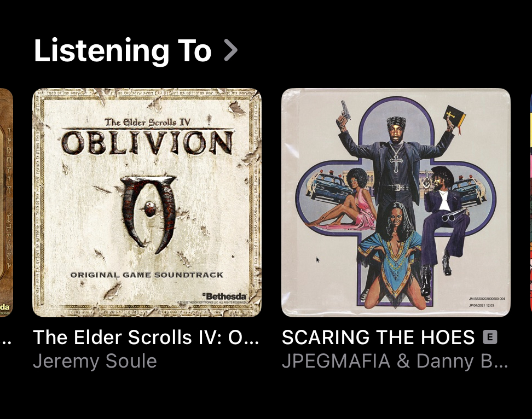The image size is (532, 419).
Task: Click the explicit E badge
Action: (x=490, y=337)
